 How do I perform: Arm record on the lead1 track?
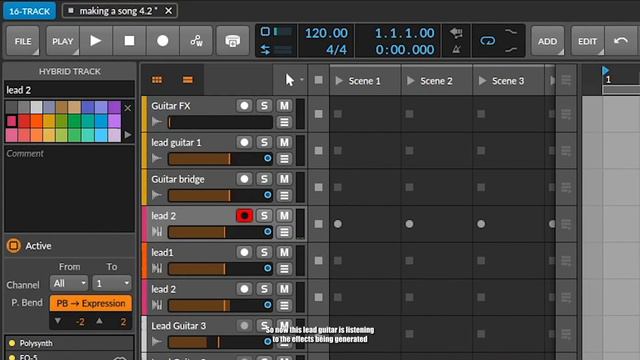click(x=244, y=252)
